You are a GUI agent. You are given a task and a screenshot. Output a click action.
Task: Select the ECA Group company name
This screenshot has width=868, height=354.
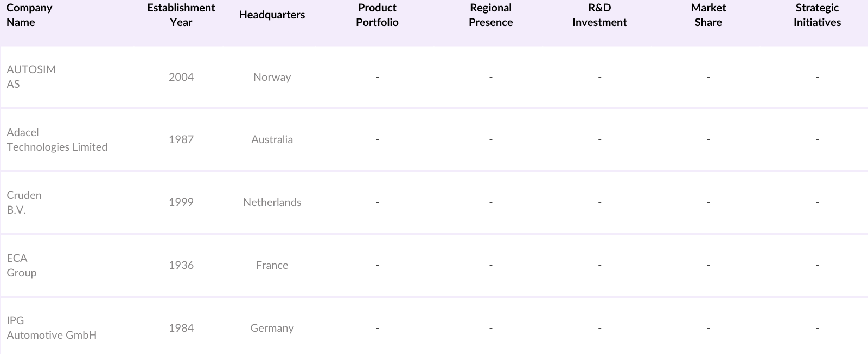point(21,265)
